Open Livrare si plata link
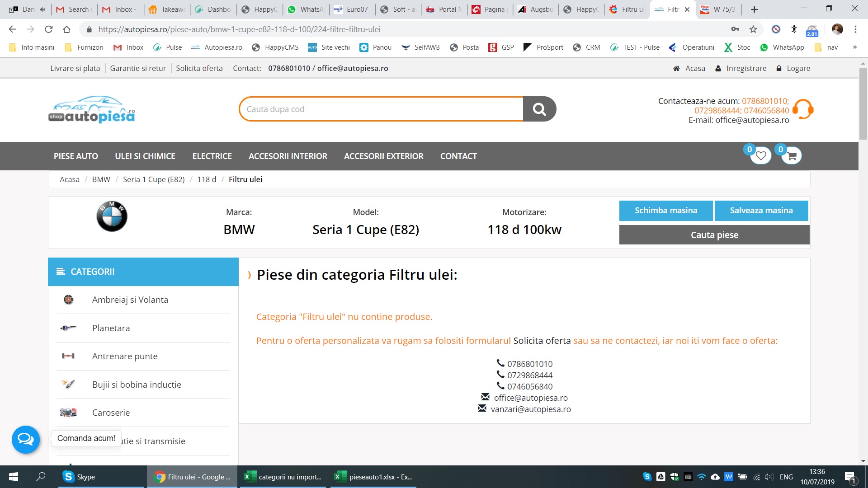Screen dimensions: 868x488 click(x=75, y=68)
